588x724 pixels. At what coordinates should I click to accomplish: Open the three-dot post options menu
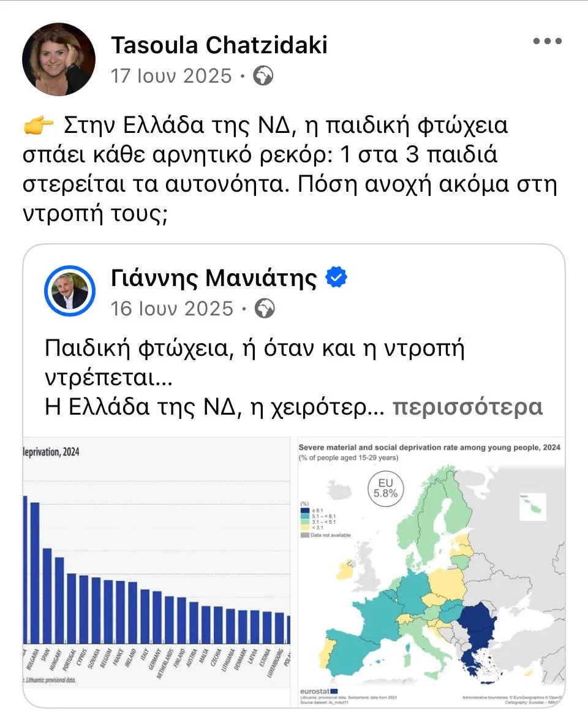[x=547, y=42]
